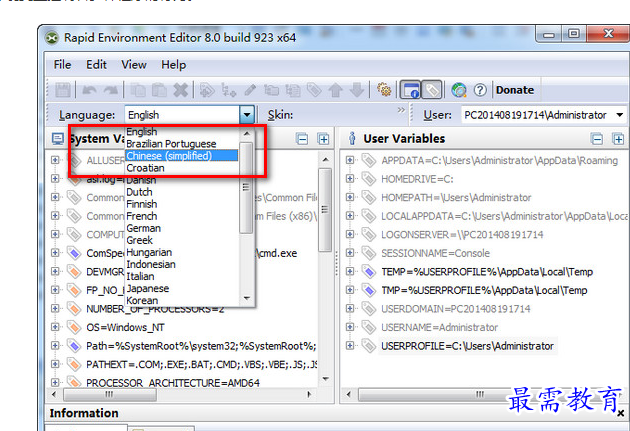This screenshot has height=431, width=630.
Task: Open Options with the gear icon
Action: coord(384,89)
